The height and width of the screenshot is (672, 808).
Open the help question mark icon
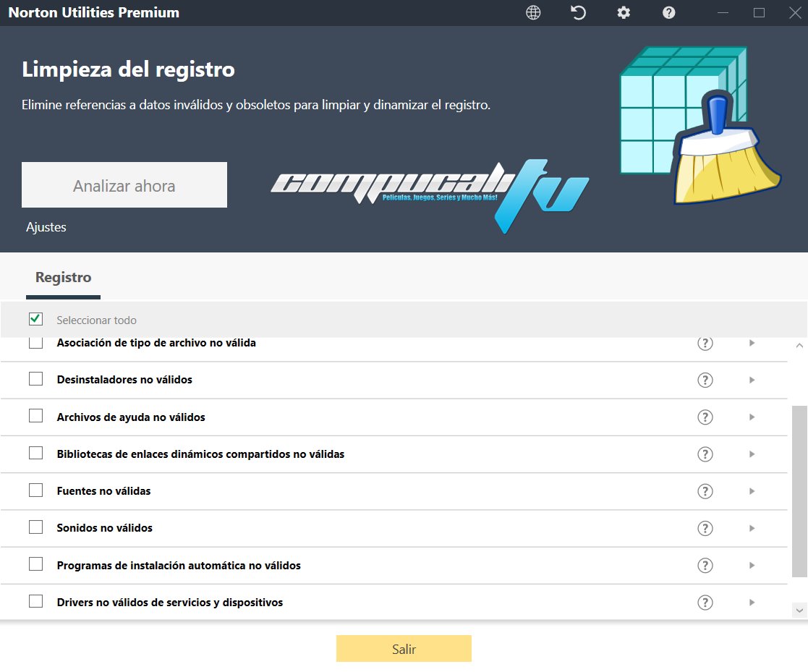668,12
